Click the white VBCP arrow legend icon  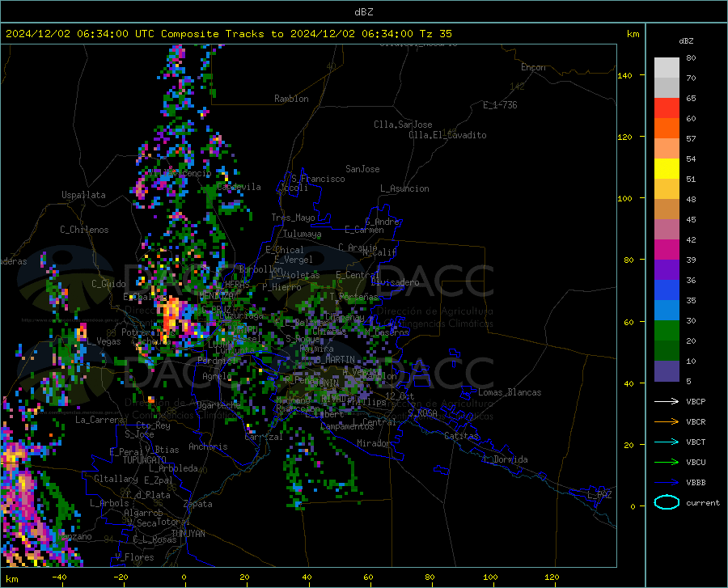pyautogui.click(x=667, y=401)
